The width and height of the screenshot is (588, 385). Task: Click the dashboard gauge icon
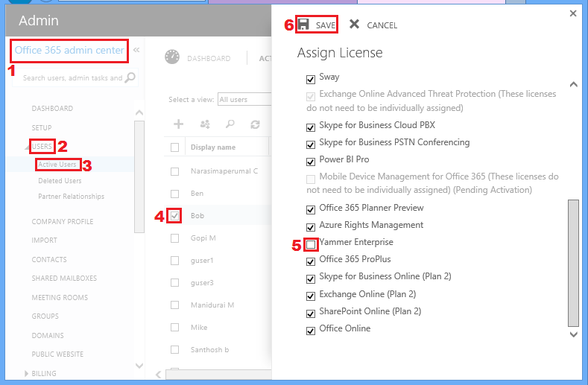[172, 57]
